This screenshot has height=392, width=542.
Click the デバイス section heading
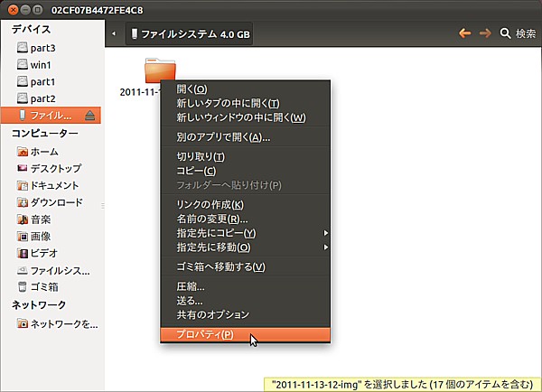point(31,29)
